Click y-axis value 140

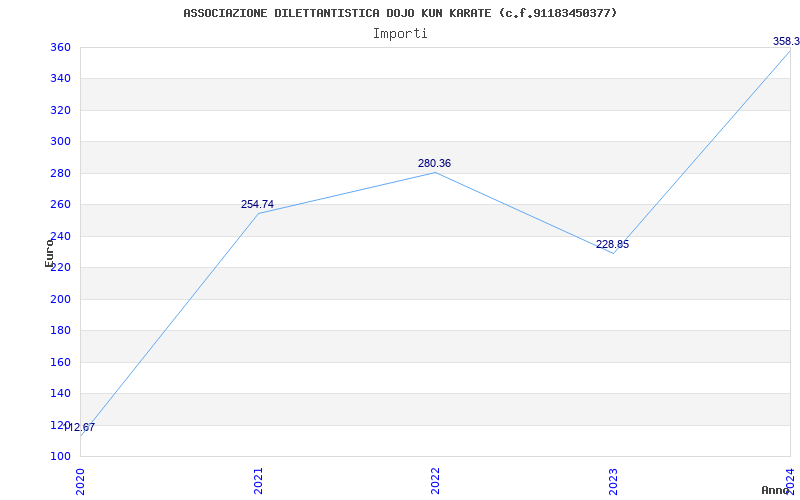(60, 393)
